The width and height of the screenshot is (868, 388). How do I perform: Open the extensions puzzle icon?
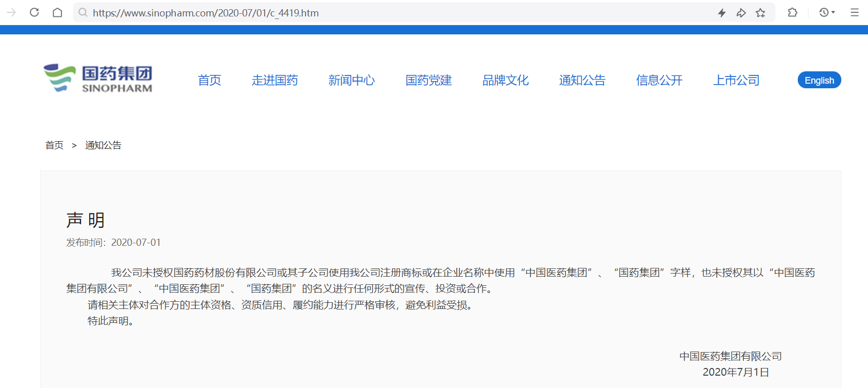click(x=793, y=12)
